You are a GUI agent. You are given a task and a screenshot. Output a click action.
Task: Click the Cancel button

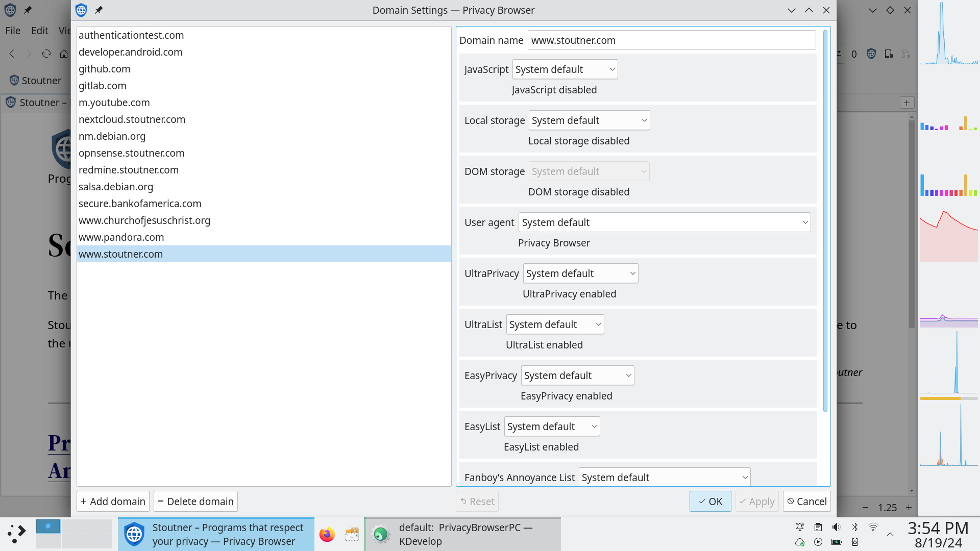tap(806, 502)
